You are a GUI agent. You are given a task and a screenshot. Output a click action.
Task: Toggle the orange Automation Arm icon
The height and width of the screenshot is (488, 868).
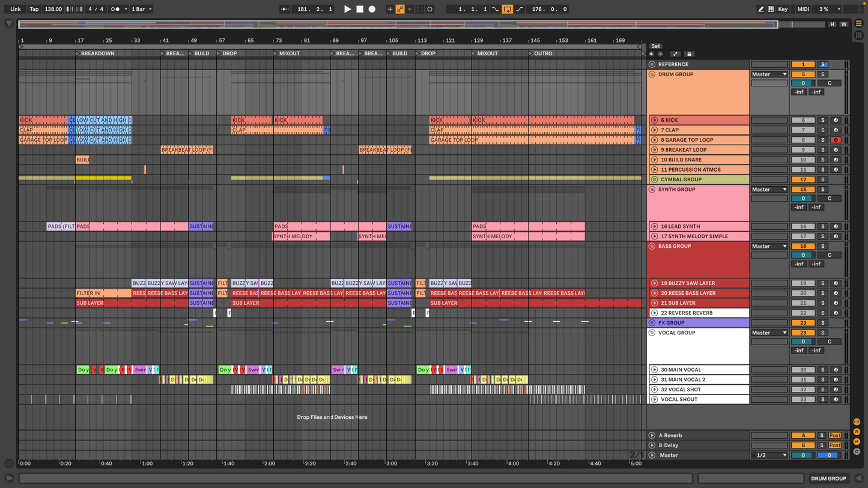point(399,9)
